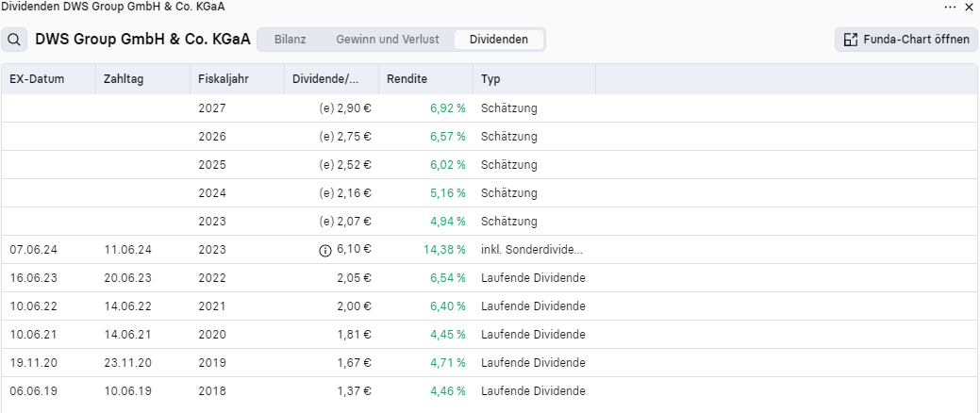Open the three-dots window options menu
This screenshot has height=413, width=980.
[x=950, y=7]
